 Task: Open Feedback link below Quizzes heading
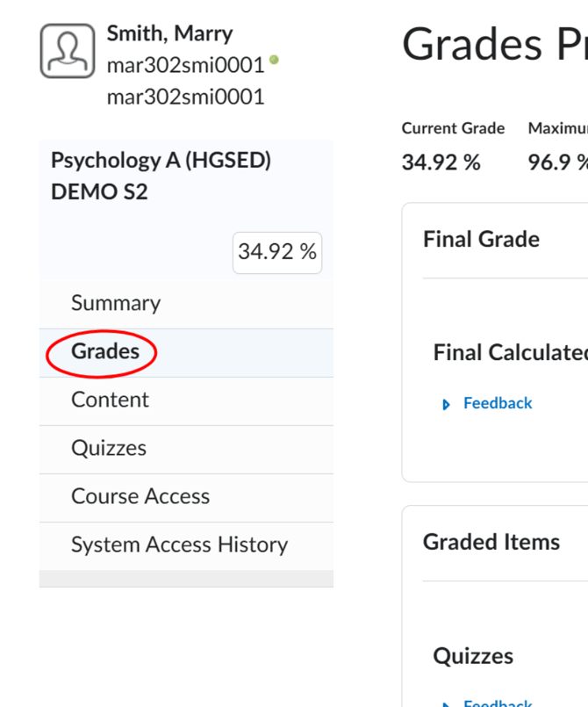pyautogui.click(x=498, y=703)
